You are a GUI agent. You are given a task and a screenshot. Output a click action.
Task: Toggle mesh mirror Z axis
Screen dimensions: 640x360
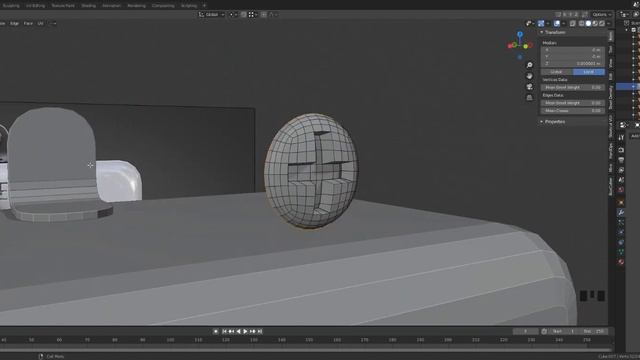tap(576, 14)
